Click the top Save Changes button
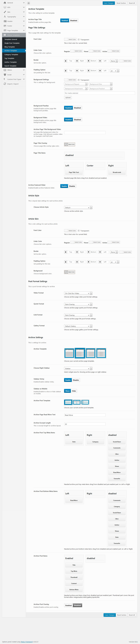Image resolution: width=140 pixels, height=644 pixels. (x=108, y=3)
